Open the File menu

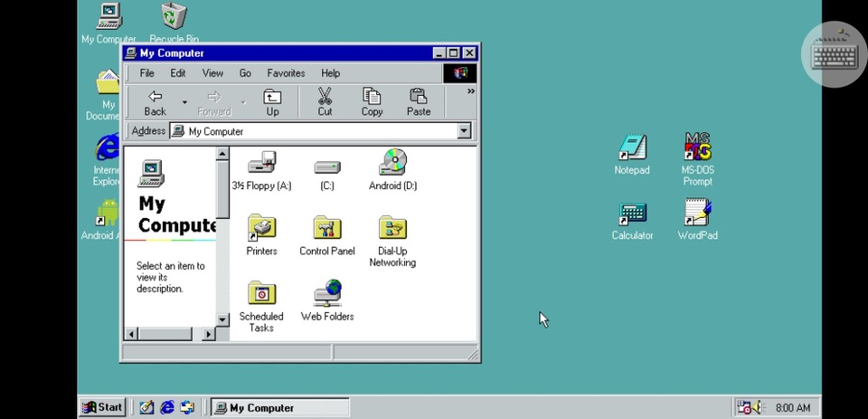tap(146, 73)
